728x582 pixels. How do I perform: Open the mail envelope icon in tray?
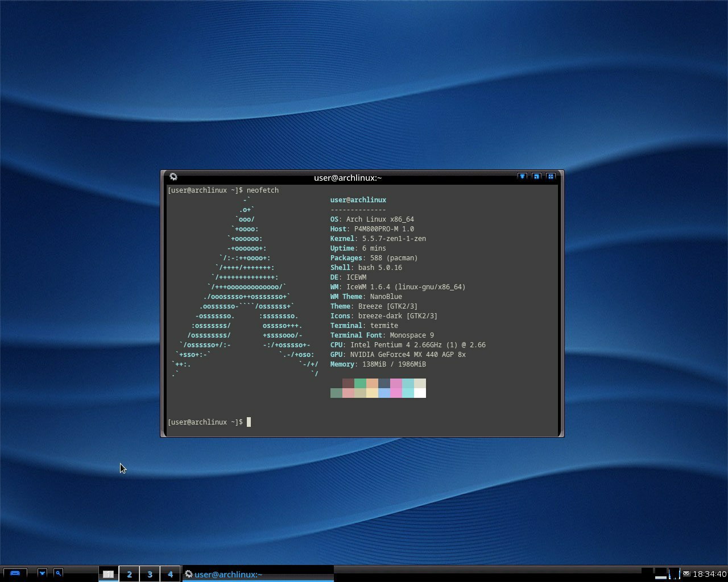[x=686, y=573]
